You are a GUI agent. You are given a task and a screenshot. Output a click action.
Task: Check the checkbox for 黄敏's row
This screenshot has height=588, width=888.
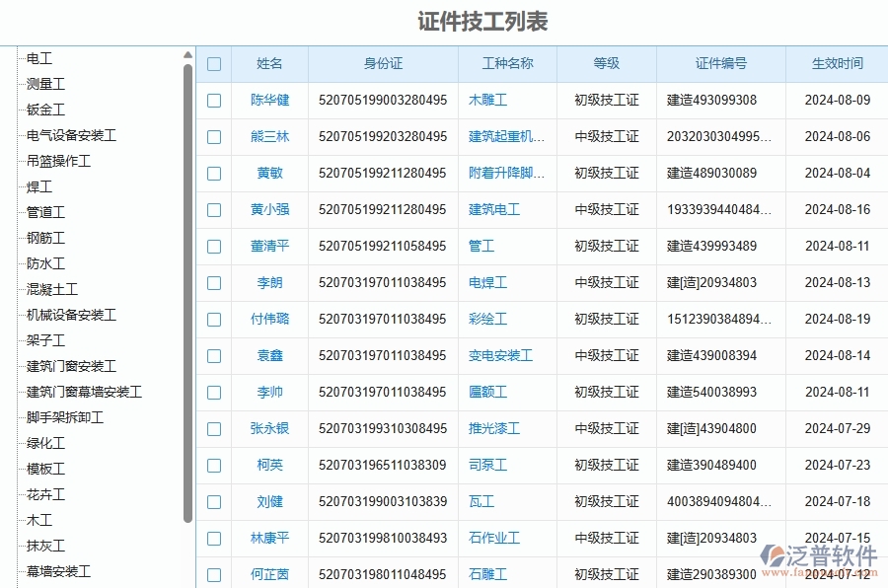click(214, 173)
